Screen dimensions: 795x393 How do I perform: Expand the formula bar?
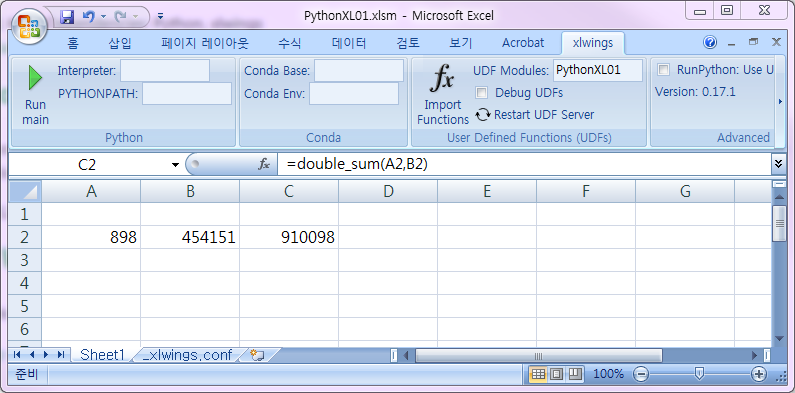pos(778,164)
